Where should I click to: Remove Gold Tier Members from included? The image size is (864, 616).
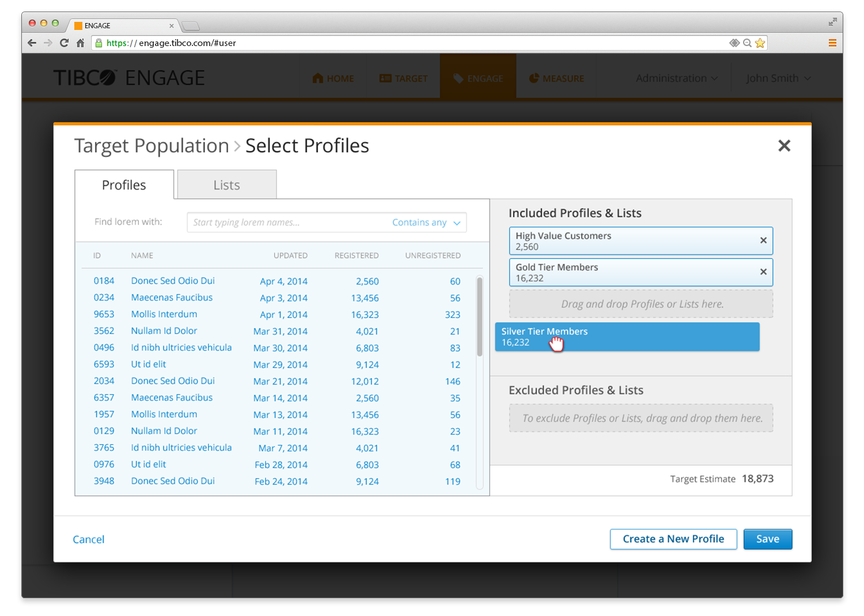(x=763, y=272)
